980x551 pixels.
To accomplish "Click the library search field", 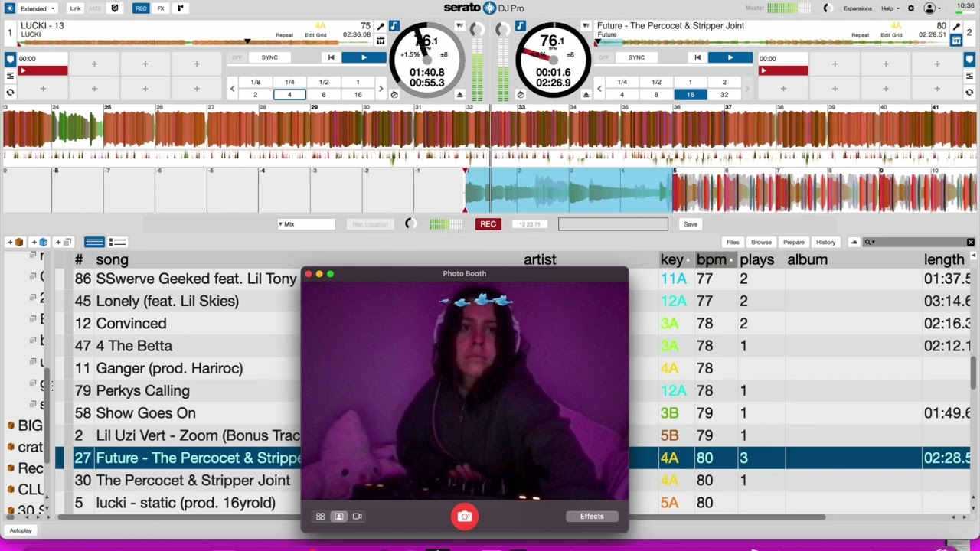I will coord(919,243).
